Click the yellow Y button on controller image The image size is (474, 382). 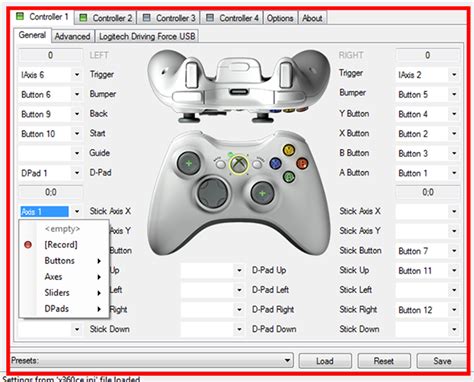pyautogui.click(x=288, y=150)
